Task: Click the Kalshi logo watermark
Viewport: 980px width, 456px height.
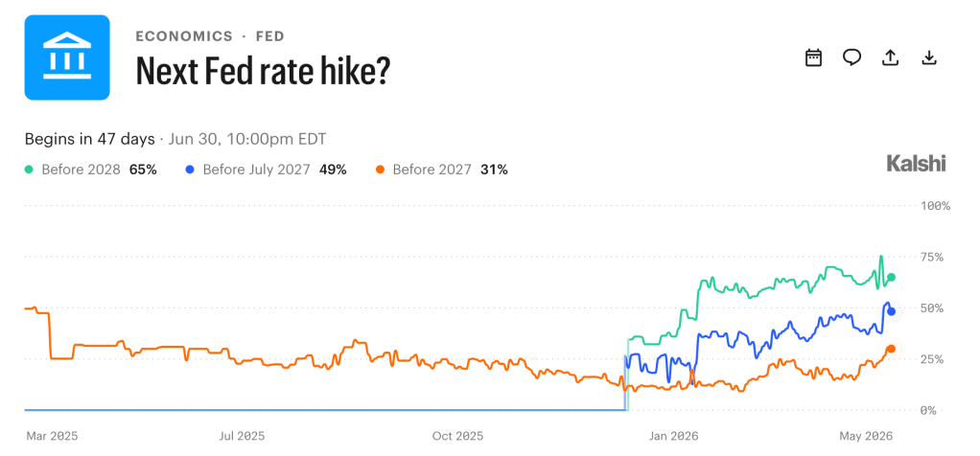Action: point(917,164)
